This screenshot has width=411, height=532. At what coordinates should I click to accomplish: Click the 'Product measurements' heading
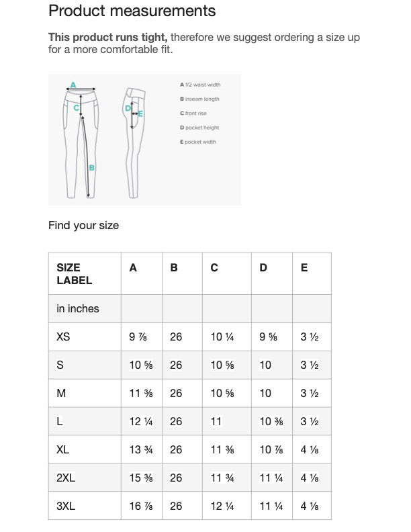point(132,11)
